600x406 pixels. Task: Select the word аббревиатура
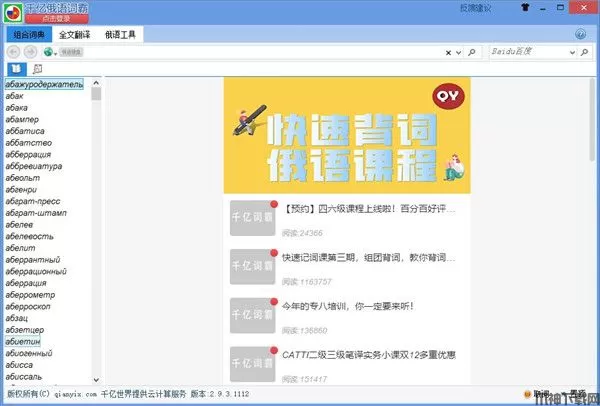tap(34, 166)
